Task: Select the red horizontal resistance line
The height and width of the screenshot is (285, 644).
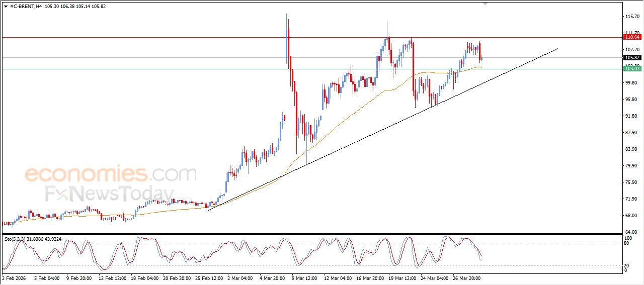Action: pyautogui.click(x=201, y=37)
